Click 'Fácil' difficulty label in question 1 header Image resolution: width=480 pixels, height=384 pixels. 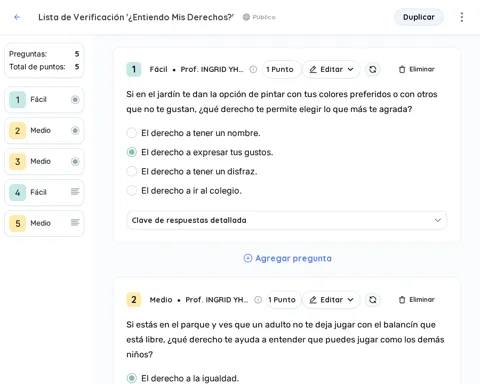pos(158,69)
